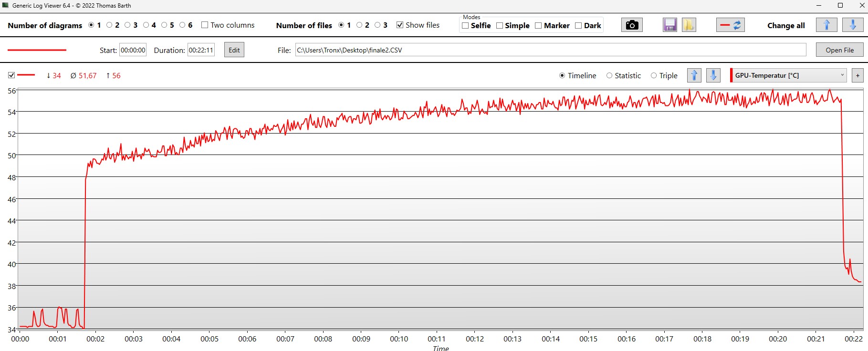Click the Open File button
The width and height of the screenshot is (868, 351).
pyautogui.click(x=839, y=50)
